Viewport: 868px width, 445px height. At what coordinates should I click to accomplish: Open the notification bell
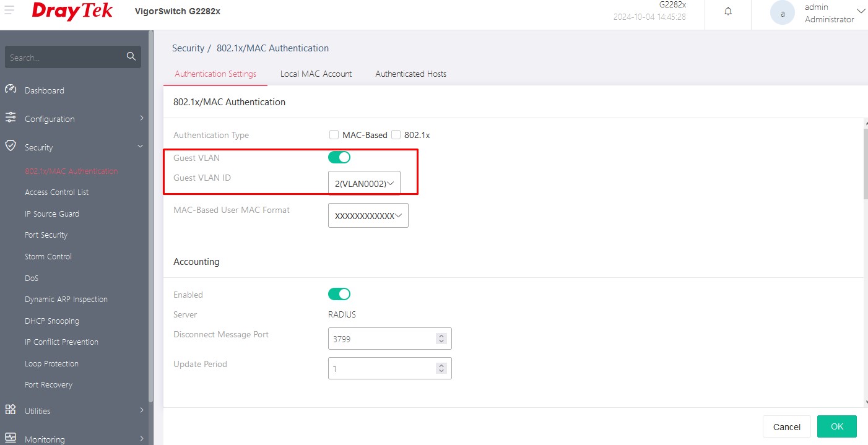click(728, 12)
